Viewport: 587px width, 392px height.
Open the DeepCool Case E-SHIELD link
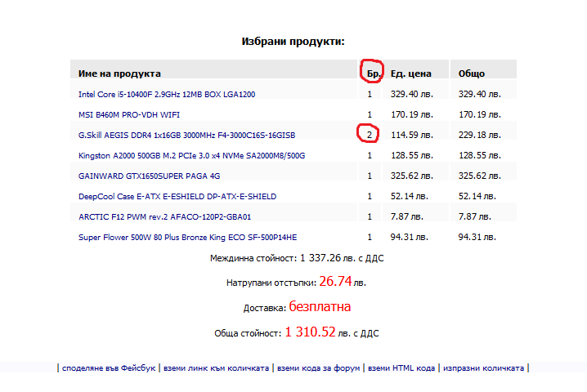pyautogui.click(x=177, y=196)
